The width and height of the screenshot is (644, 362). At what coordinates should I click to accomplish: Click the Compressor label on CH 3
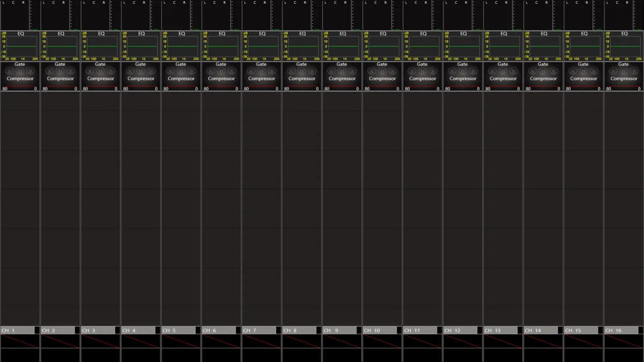tap(100, 79)
